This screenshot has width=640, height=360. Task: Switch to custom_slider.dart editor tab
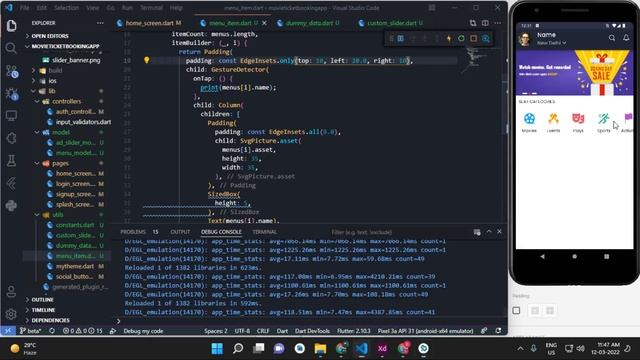[391, 23]
